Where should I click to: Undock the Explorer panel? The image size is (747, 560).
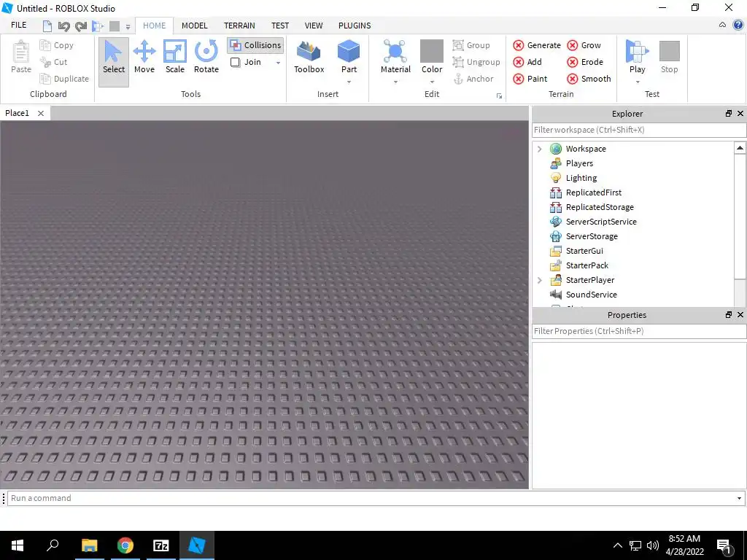tap(729, 113)
